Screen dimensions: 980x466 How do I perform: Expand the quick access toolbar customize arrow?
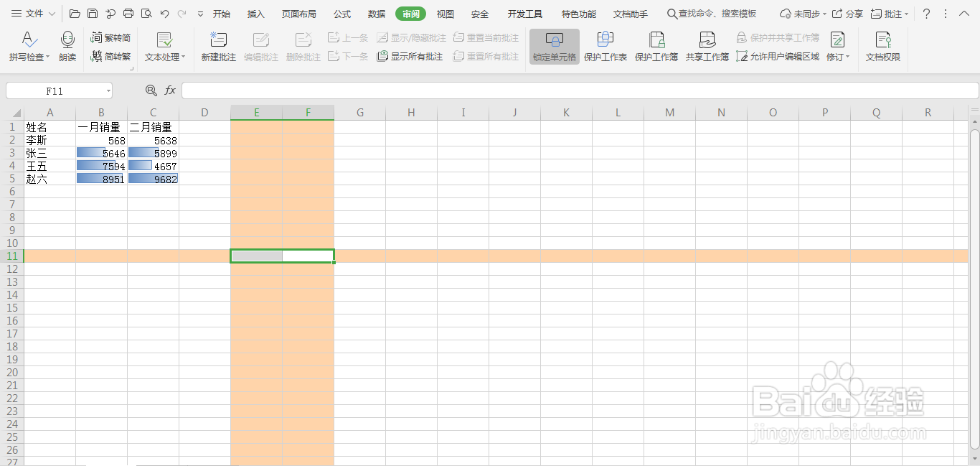click(x=200, y=14)
